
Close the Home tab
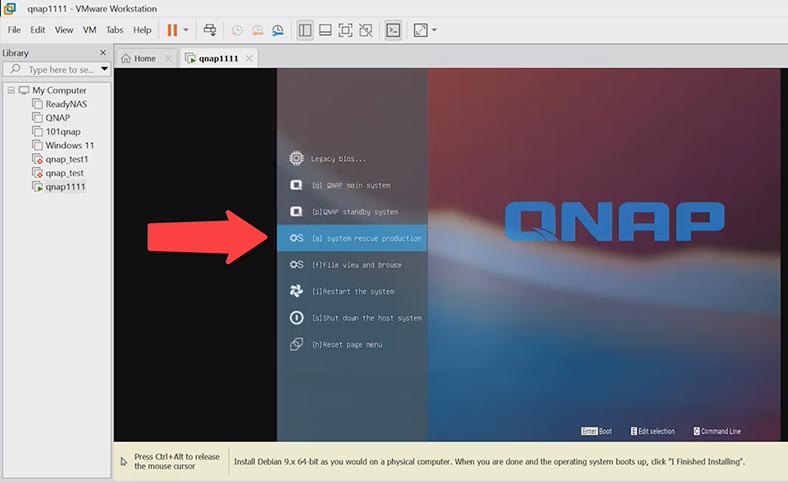pos(168,58)
